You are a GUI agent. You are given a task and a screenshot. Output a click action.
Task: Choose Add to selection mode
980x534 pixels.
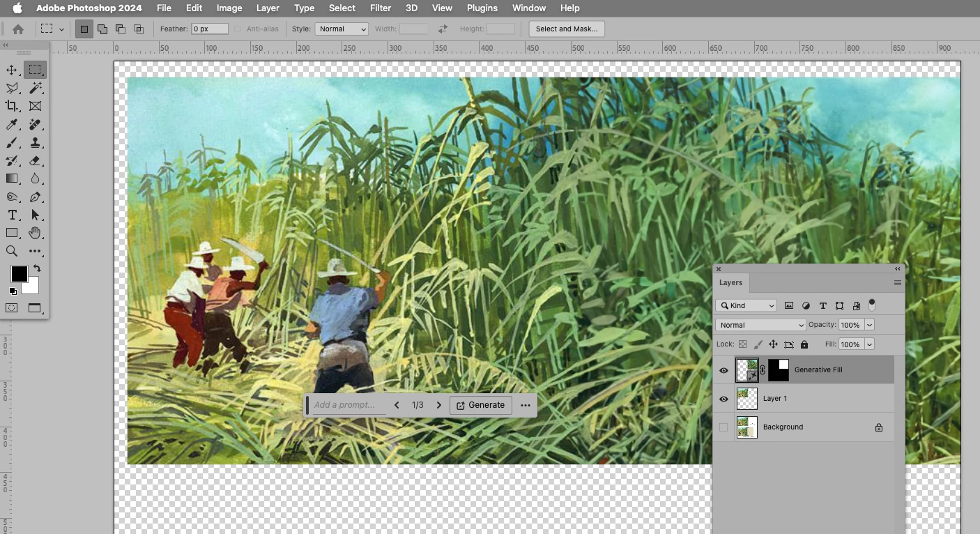point(102,29)
